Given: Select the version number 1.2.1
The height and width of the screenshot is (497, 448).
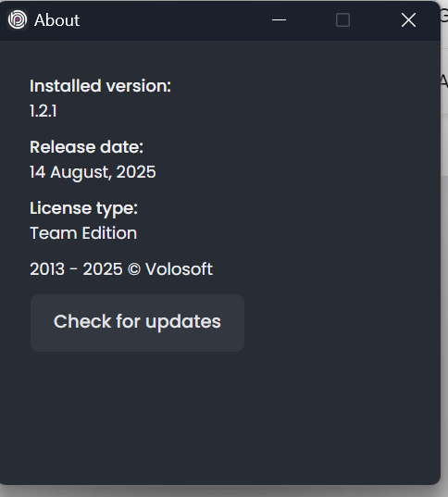Looking at the screenshot, I should coord(44,111).
